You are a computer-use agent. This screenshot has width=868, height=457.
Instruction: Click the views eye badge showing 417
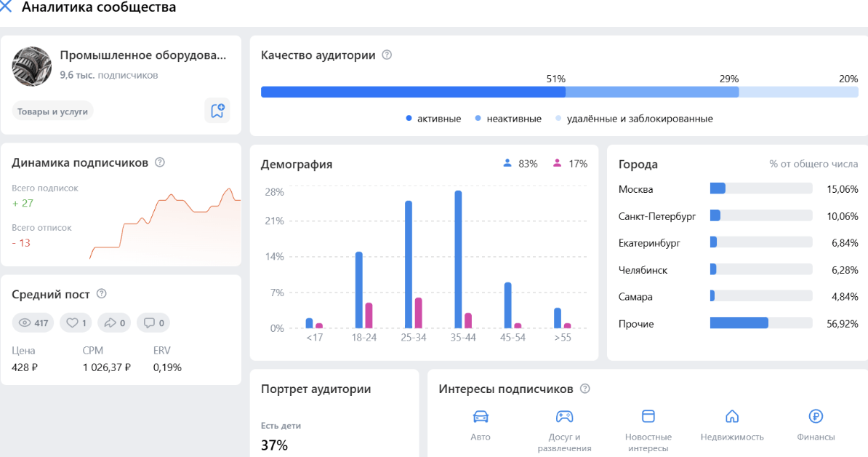coord(33,323)
